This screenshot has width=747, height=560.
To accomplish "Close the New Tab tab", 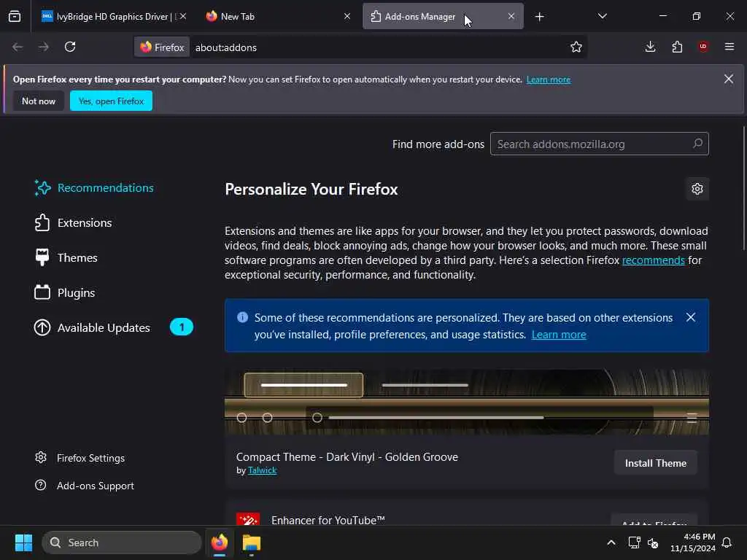I will click(x=347, y=16).
